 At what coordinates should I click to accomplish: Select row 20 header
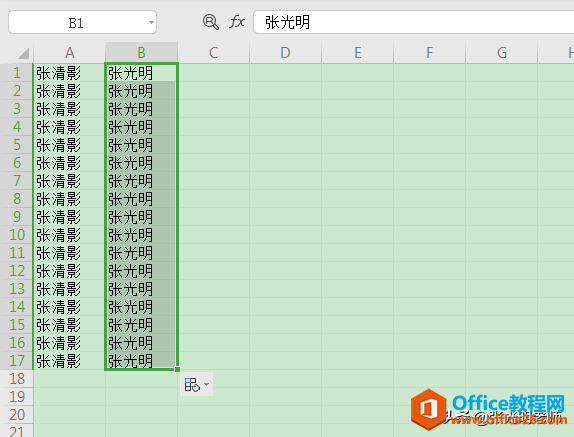[17, 415]
